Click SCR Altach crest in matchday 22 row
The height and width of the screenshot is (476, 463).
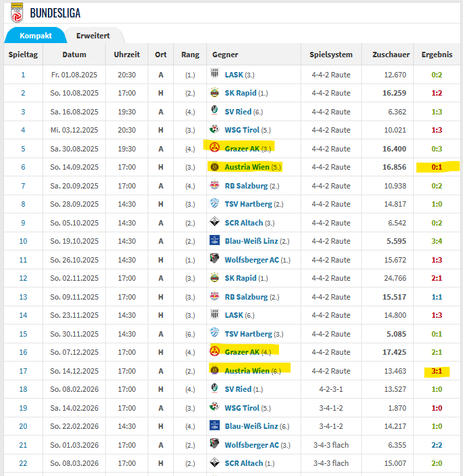(x=214, y=463)
